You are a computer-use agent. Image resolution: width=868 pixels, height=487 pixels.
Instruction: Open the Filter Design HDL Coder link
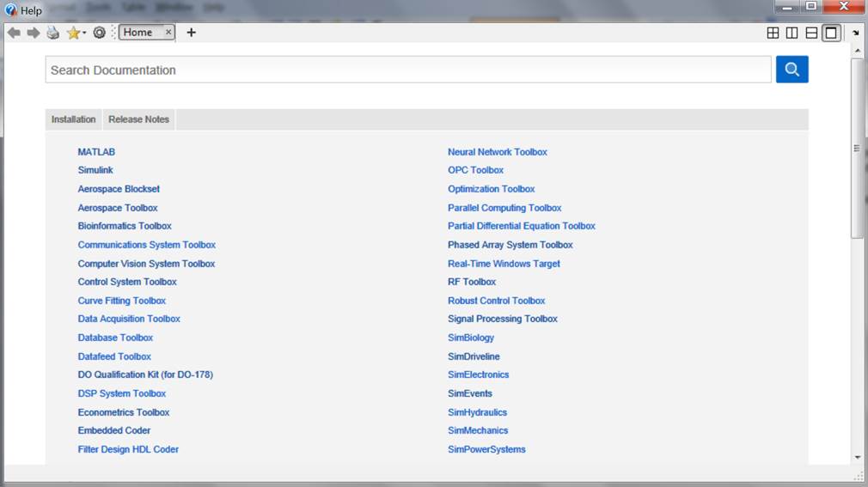pyautogui.click(x=128, y=449)
